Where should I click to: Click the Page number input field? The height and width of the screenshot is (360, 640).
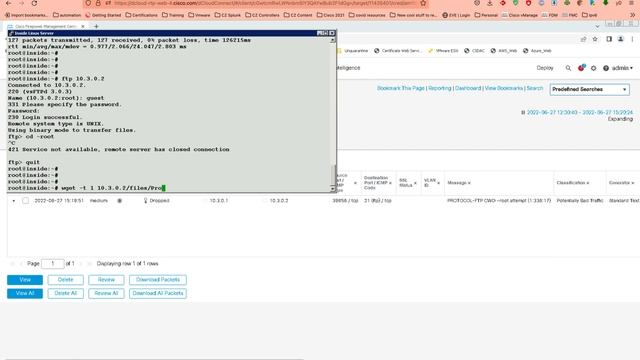point(53,264)
